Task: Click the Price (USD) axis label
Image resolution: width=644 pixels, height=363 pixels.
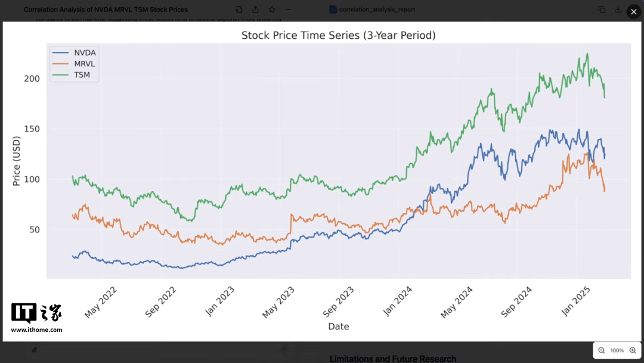Action: [x=17, y=161]
